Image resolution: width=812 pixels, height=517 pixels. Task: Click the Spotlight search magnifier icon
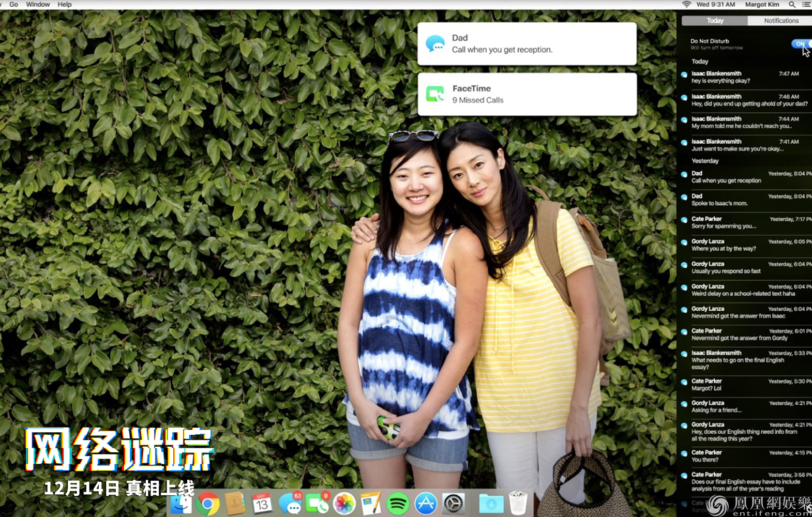click(x=792, y=5)
